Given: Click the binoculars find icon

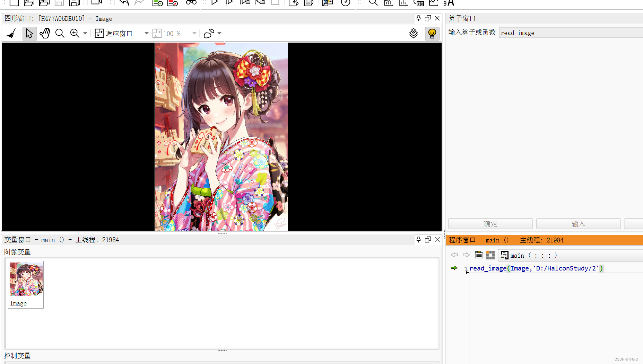Looking at the screenshot, I should [x=191, y=3].
